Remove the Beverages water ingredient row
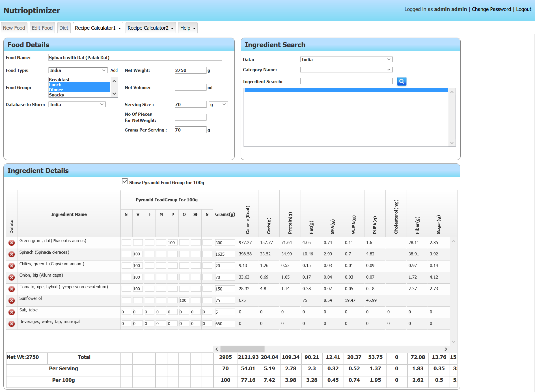The height and width of the screenshot is (392, 535). (12, 324)
